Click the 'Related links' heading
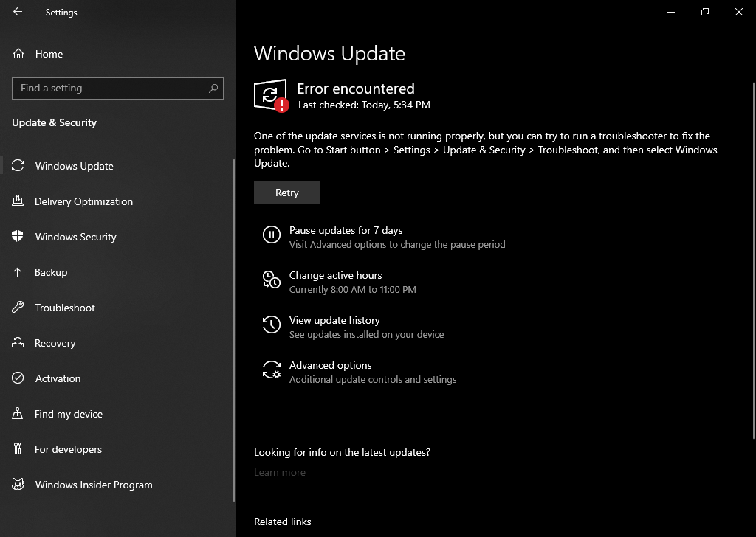The height and width of the screenshot is (537, 756). coord(283,522)
